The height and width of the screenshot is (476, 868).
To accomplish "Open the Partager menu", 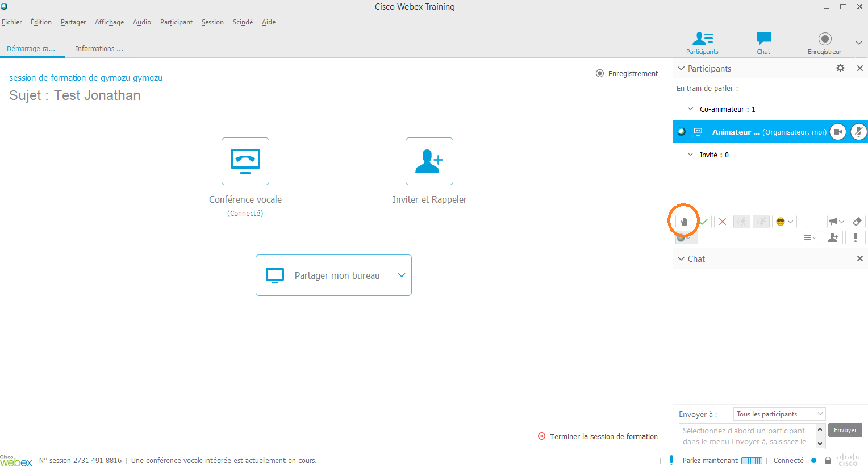I will (73, 22).
